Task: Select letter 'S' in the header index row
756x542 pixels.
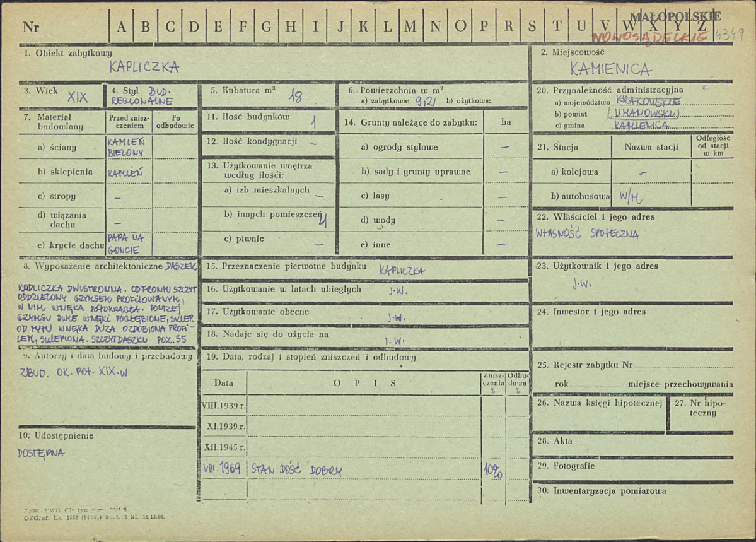Action: click(532, 27)
